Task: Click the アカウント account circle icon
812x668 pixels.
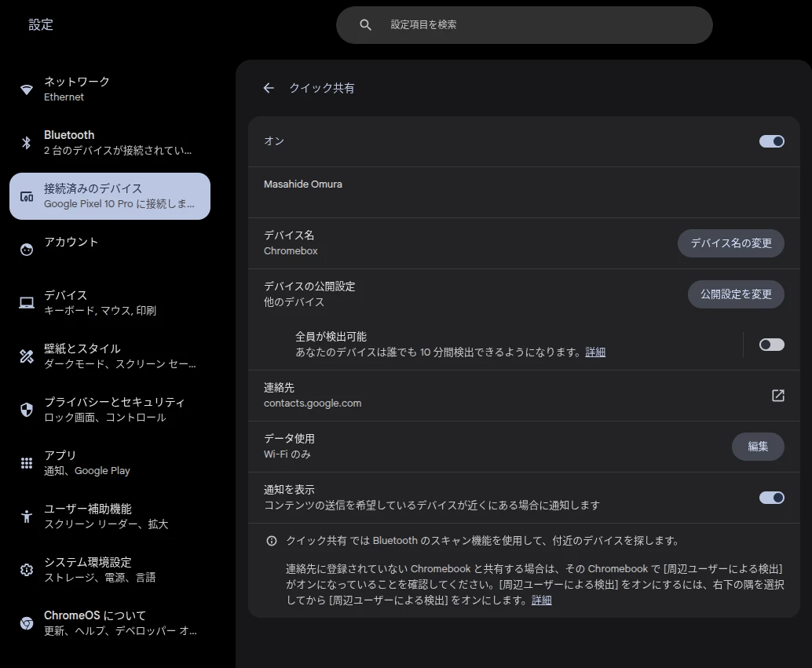Action: click(26, 249)
